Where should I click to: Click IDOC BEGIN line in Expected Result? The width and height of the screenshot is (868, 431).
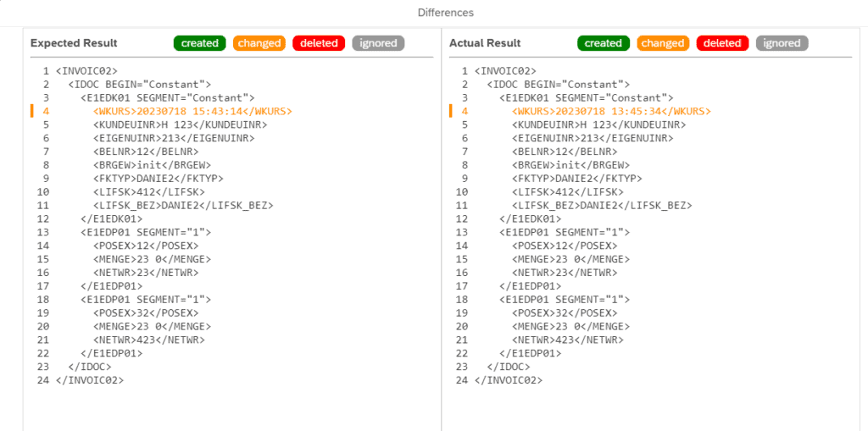[140, 84]
